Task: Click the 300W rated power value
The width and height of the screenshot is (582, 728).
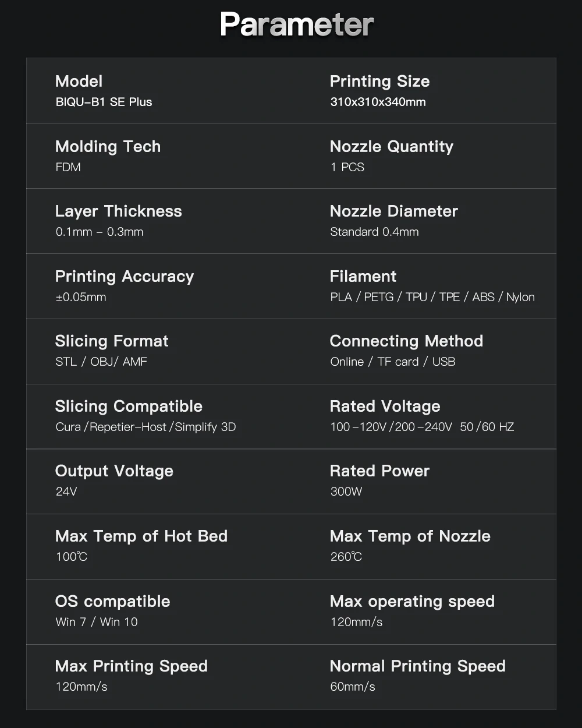Action: [x=346, y=492]
